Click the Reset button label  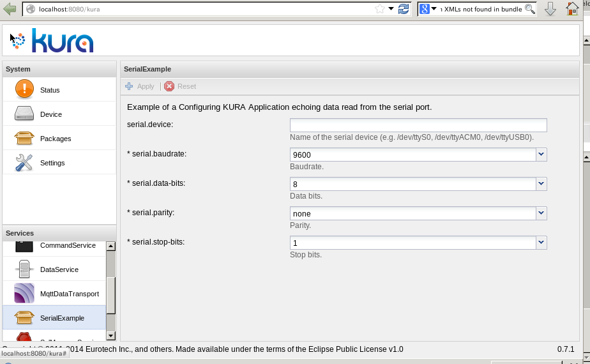click(186, 86)
